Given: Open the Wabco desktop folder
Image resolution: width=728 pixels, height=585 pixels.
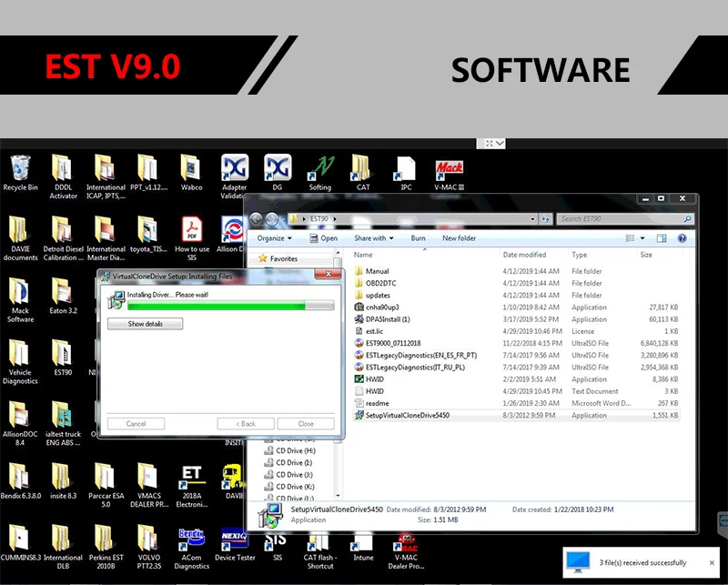Looking at the screenshot, I should coord(192,173).
